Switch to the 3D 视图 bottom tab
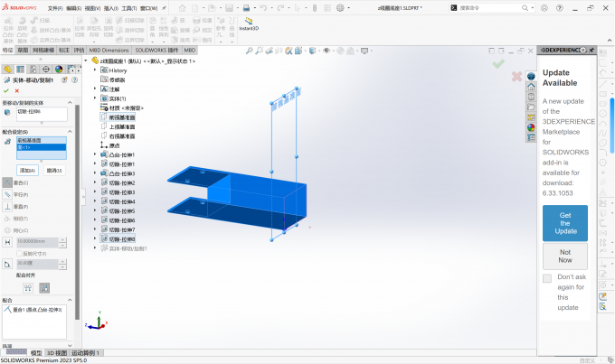Viewport: 615px width, 364px height. pos(57,353)
